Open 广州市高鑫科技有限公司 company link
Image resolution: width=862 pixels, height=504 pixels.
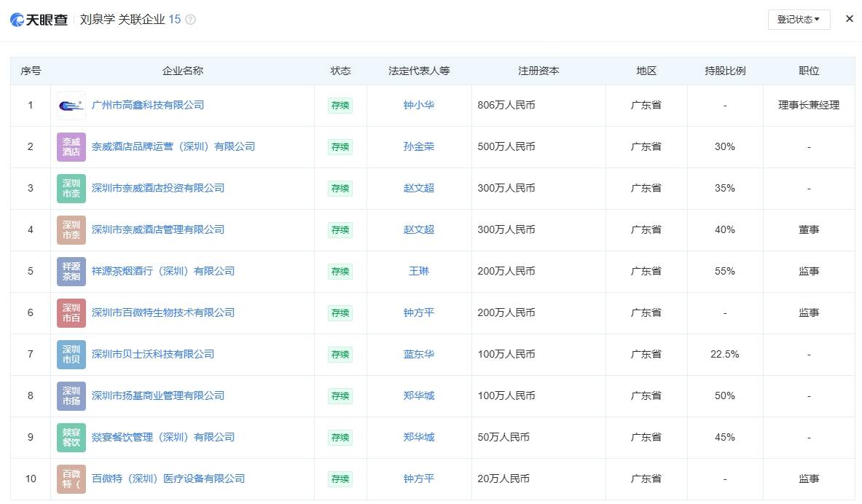(148, 105)
